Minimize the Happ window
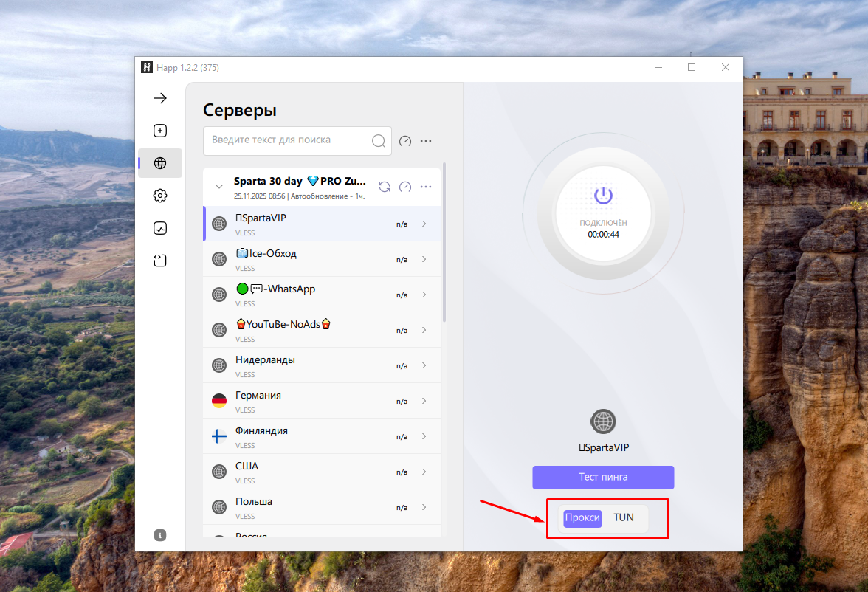 click(x=658, y=67)
